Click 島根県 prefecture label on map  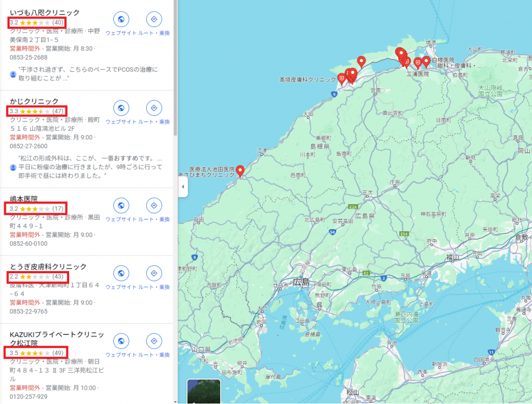click(x=320, y=146)
